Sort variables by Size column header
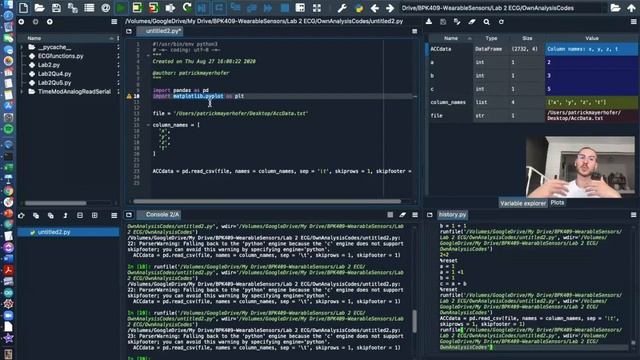 [527, 38]
